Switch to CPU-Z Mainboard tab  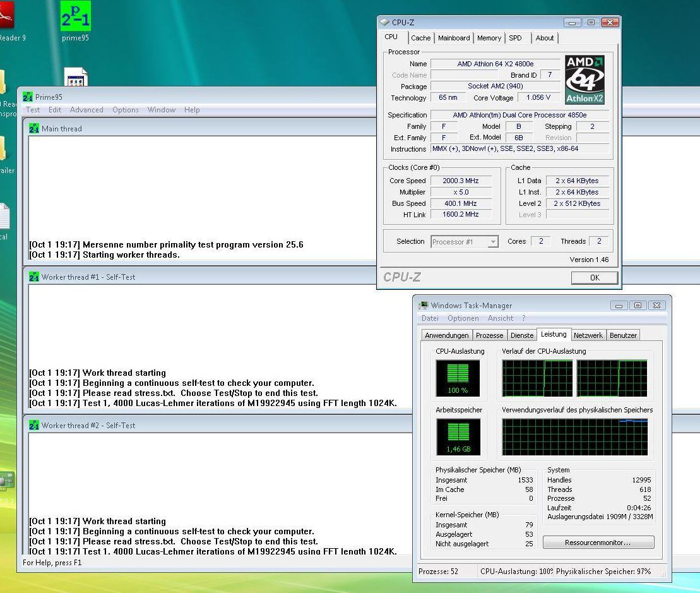(x=454, y=39)
